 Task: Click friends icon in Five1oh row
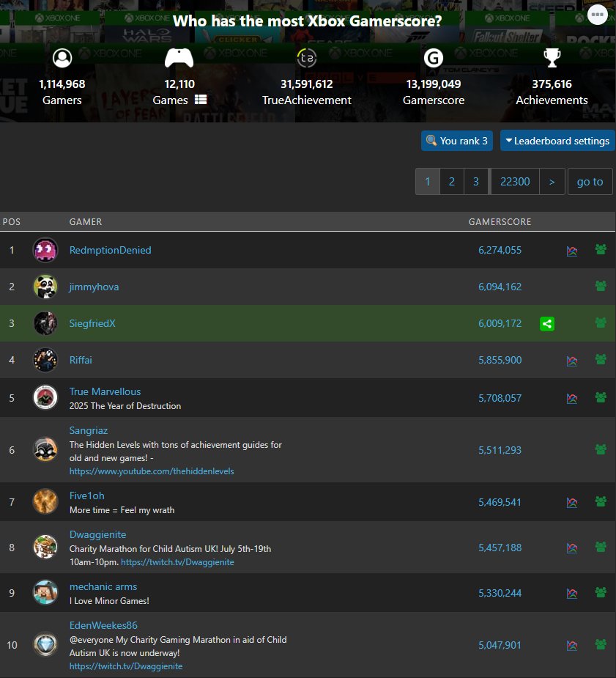(601, 501)
